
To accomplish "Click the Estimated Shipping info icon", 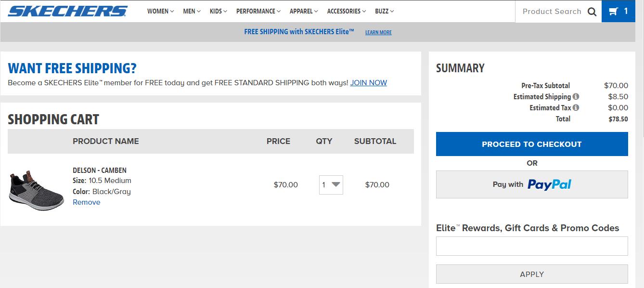I will (x=576, y=96).
